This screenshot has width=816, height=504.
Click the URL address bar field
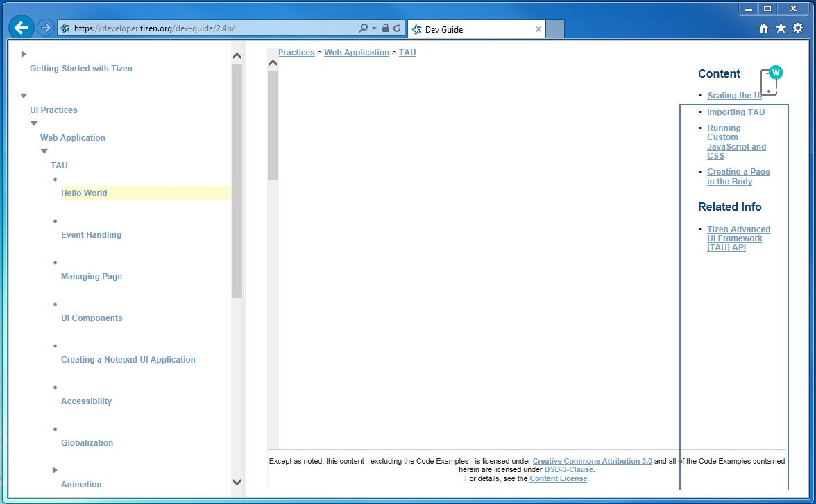[208, 28]
